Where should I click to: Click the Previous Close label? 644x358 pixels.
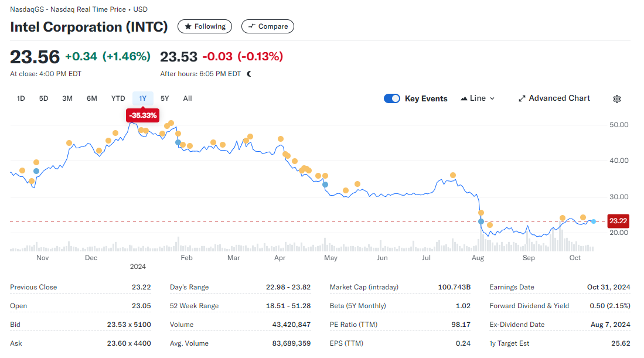click(x=33, y=287)
